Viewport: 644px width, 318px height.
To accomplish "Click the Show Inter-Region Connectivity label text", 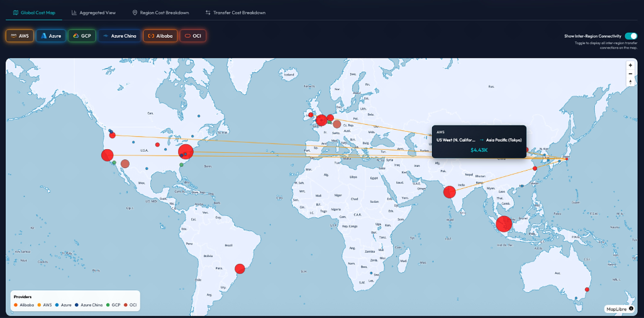I will click(592, 36).
